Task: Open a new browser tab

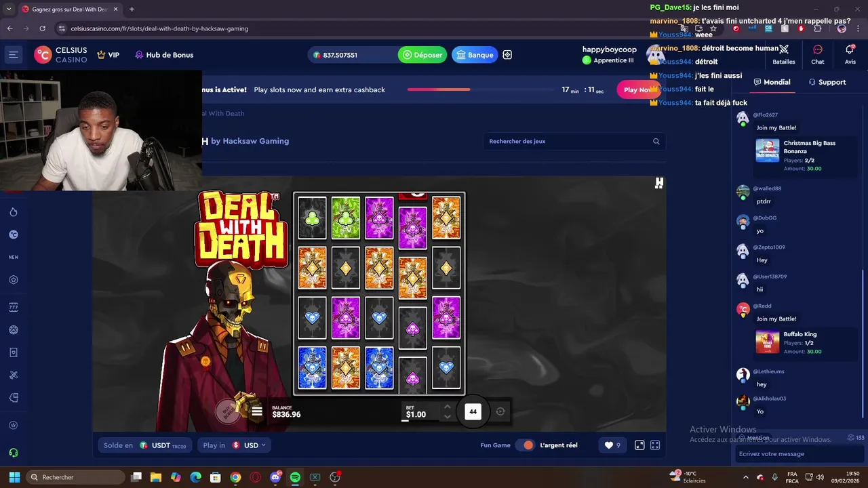Action: pos(132,9)
